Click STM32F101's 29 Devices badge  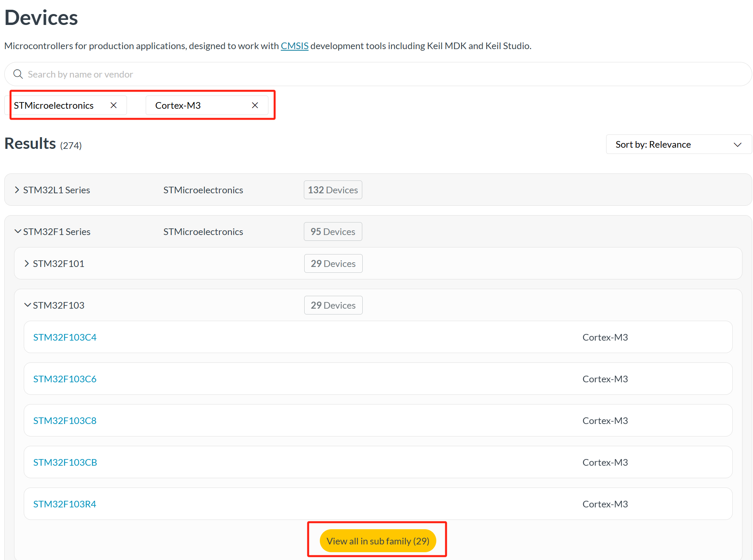coord(333,263)
